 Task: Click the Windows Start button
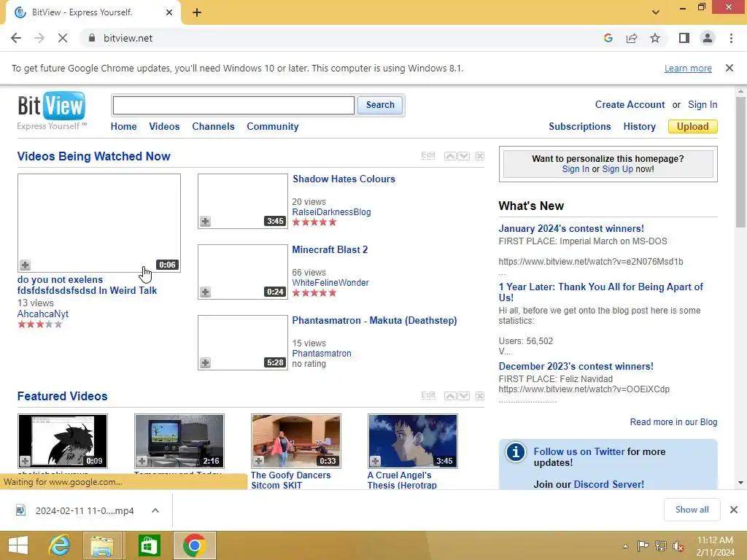18,545
